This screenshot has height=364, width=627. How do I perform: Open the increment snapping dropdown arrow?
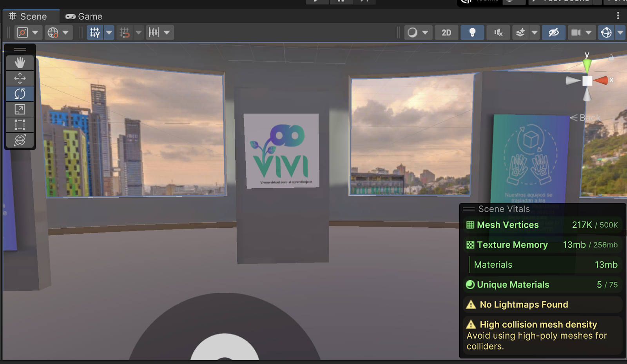167,32
